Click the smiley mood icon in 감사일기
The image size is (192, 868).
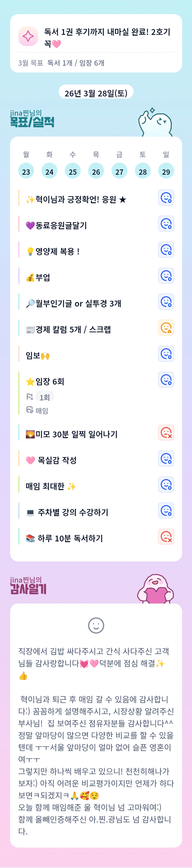pos(96,626)
